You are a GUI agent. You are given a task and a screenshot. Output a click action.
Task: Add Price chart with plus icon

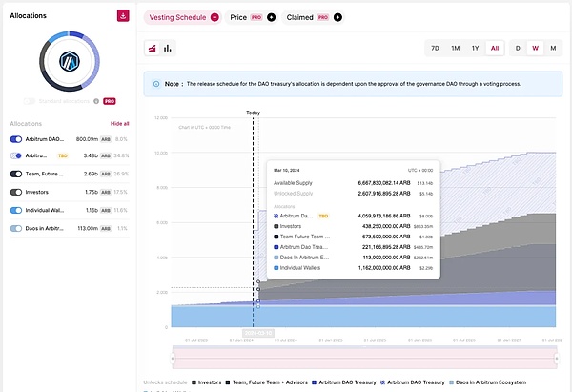tap(271, 17)
